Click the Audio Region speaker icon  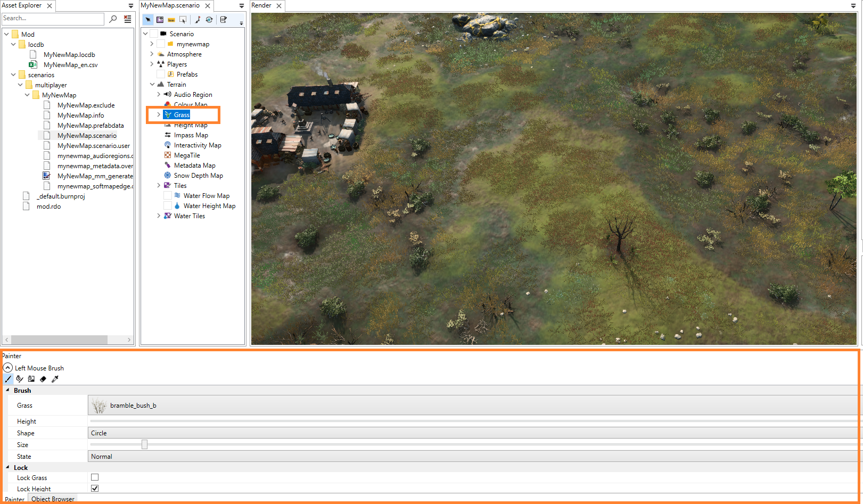click(168, 94)
